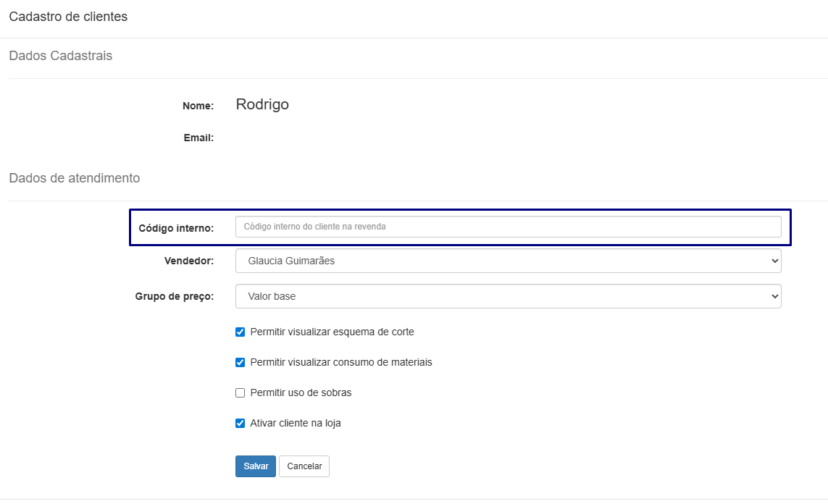The height and width of the screenshot is (504, 828).
Task: Click the 'Email:' label
Action: click(198, 138)
